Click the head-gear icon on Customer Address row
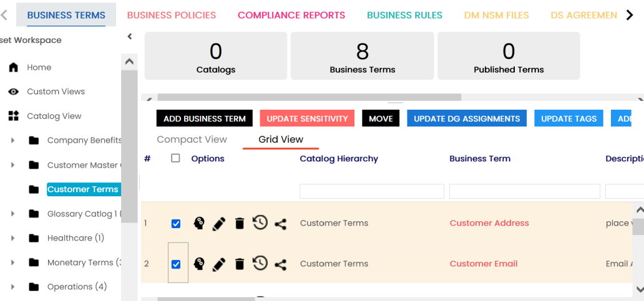 [199, 224]
